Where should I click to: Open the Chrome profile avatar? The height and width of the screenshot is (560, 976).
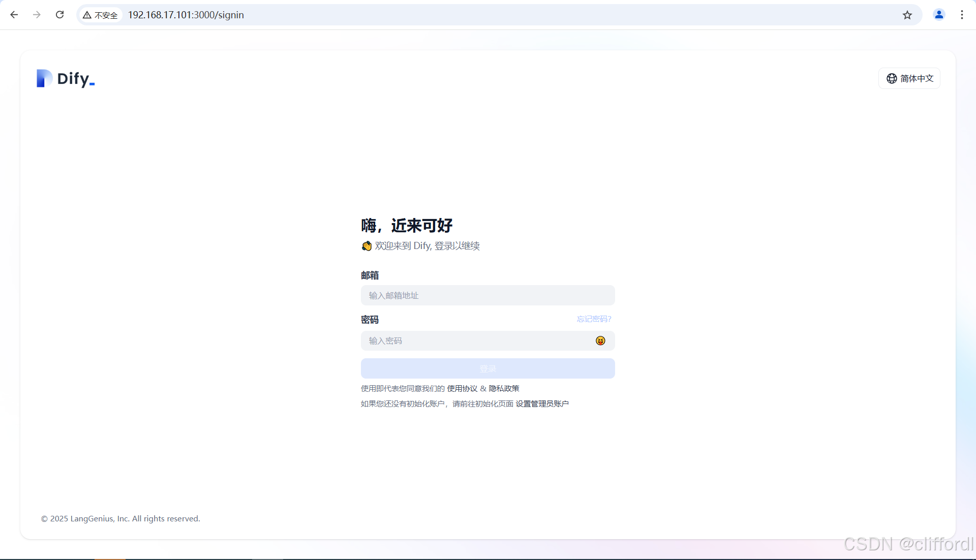tap(939, 15)
